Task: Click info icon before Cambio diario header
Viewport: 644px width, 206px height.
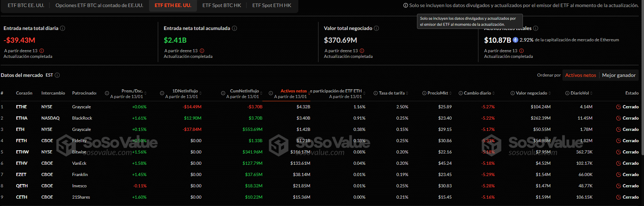Action: (x=461, y=93)
